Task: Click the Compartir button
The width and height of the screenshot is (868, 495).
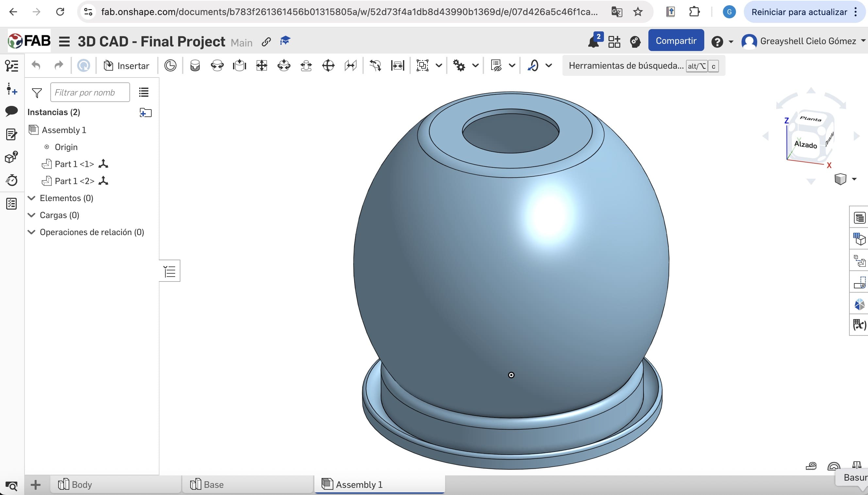Action: tap(676, 41)
